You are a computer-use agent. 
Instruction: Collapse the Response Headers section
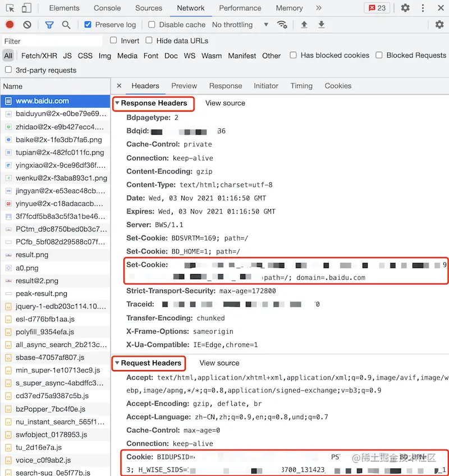117,103
